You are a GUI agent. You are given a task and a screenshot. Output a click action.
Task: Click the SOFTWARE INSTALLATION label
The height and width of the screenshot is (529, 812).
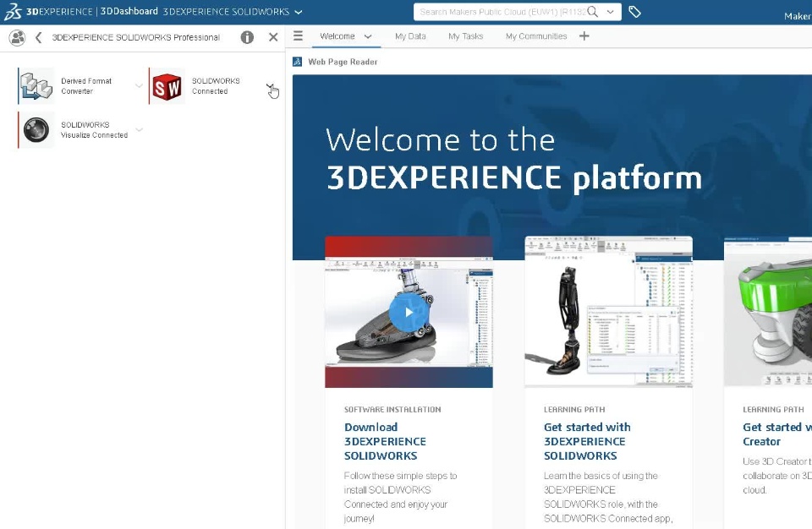pos(392,410)
